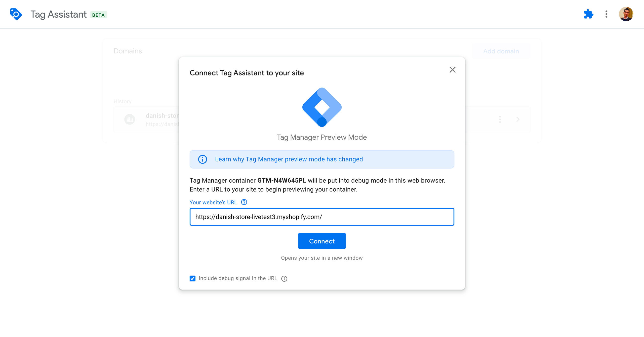
Task: Select the GTM-N4W645PL container ID text
Action: (281, 181)
